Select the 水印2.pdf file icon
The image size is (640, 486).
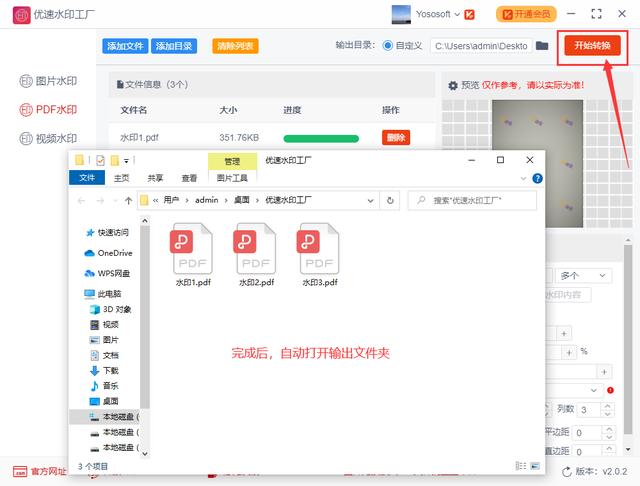coord(256,249)
